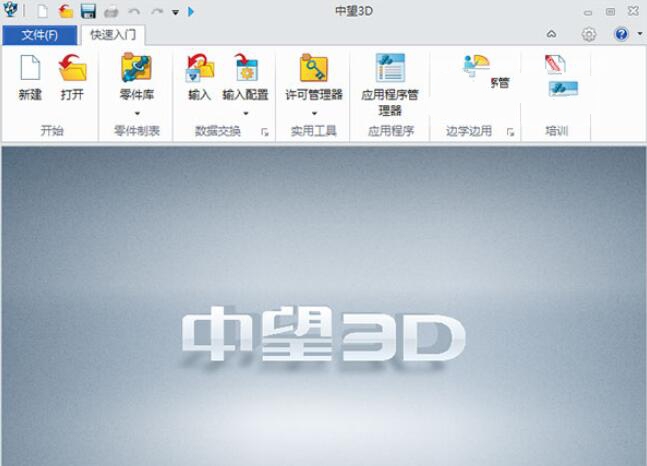Open the 边学边用 group dialog launcher
The height and width of the screenshot is (466, 647).
(x=510, y=132)
